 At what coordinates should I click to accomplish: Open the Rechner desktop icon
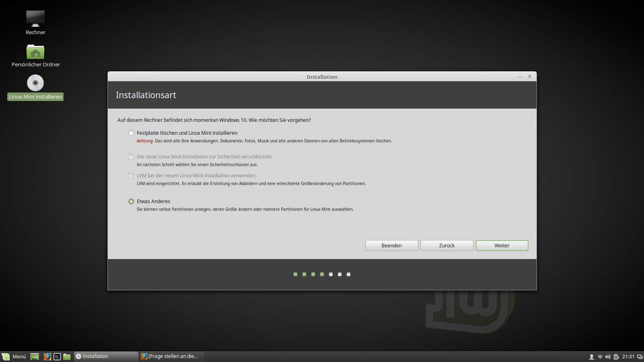(x=35, y=19)
